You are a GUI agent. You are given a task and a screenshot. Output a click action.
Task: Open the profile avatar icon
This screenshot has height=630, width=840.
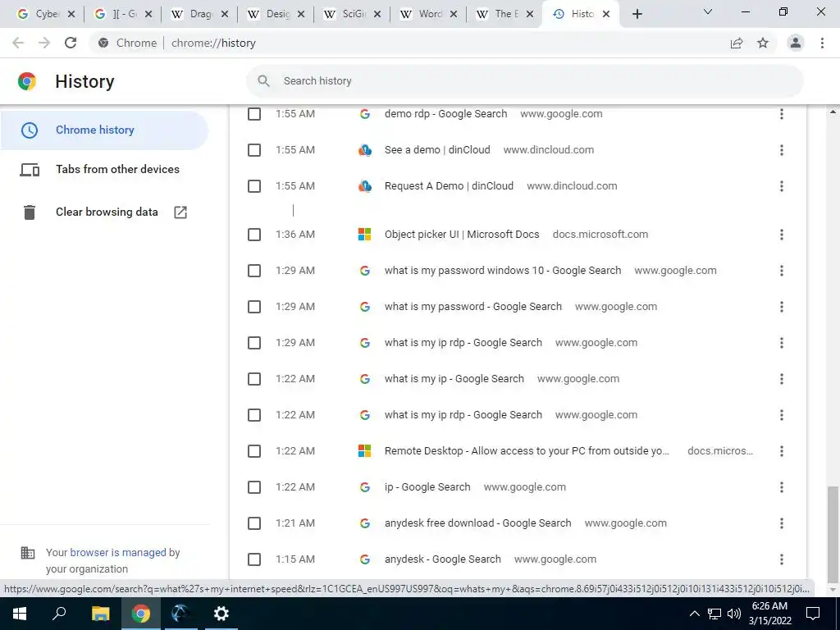point(796,43)
